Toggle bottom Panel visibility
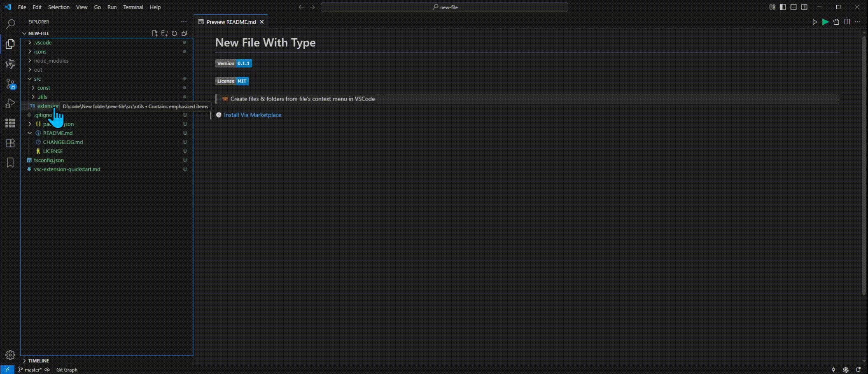The image size is (868, 374). click(793, 7)
